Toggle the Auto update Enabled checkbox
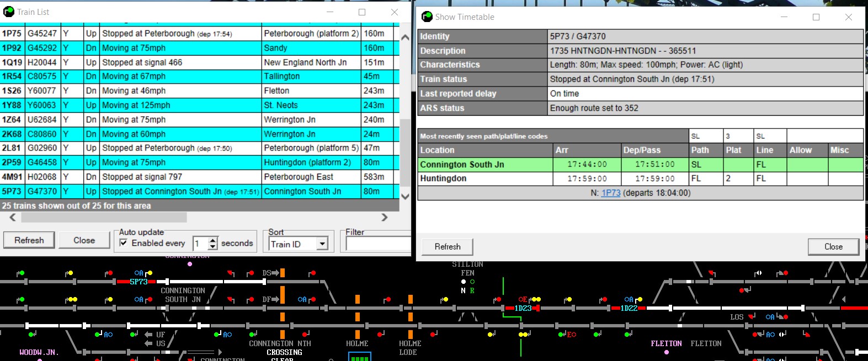The width and height of the screenshot is (868, 361). (124, 243)
